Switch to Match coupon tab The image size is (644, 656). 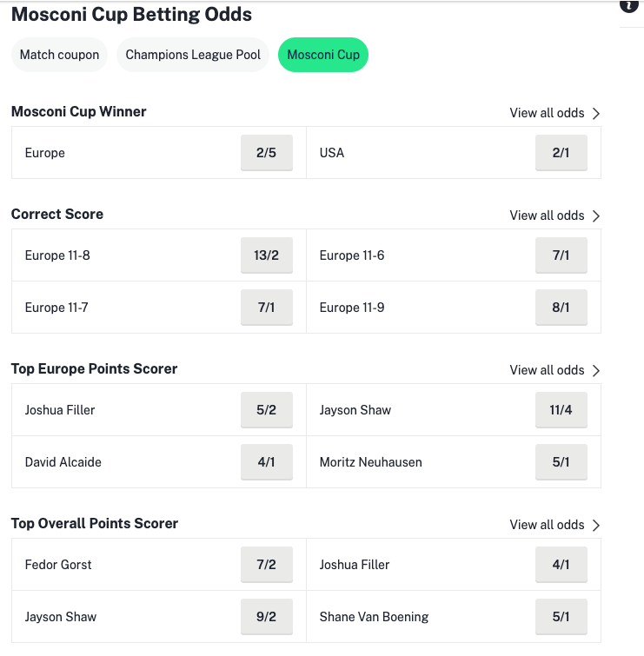tap(59, 55)
